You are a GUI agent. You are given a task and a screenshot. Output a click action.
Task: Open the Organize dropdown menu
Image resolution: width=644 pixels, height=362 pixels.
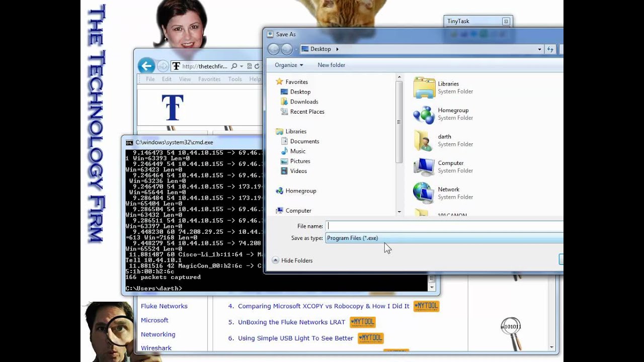tap(289, 65)
